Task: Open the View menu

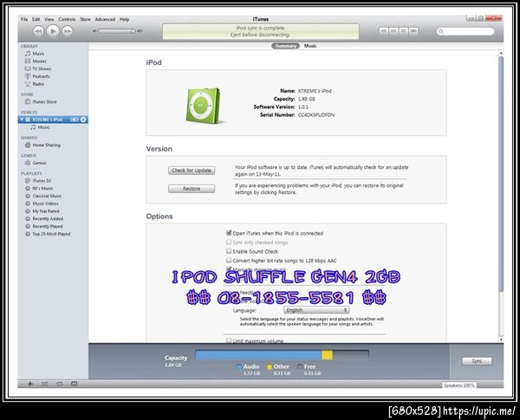Action: coord(49,19)
